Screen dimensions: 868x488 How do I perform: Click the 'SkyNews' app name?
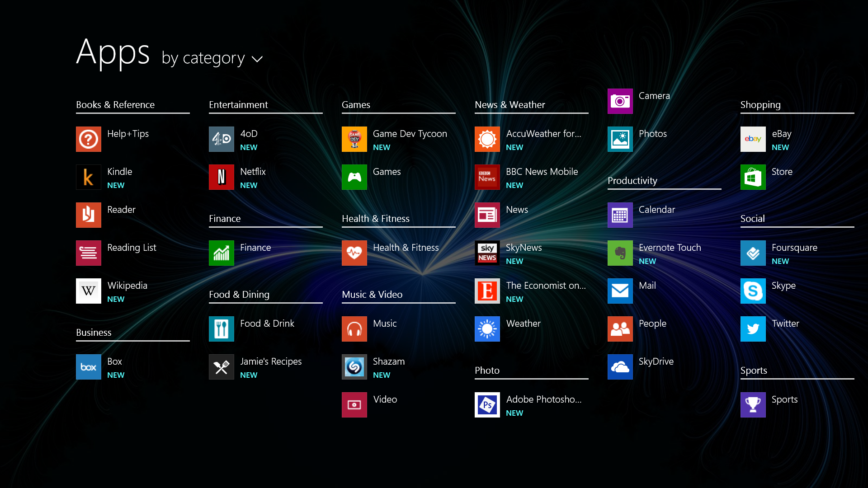(524, 248)
